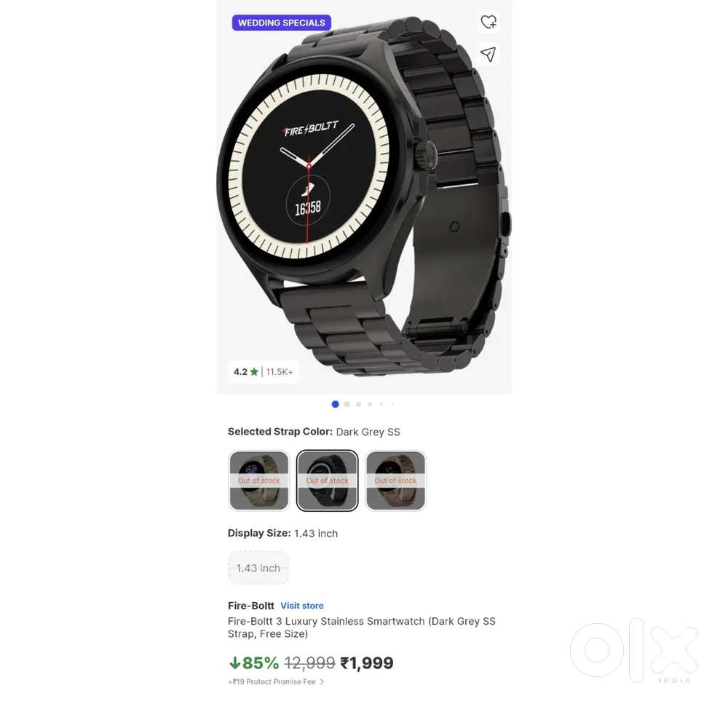Add the watch to wishlist heart icon
The image size is (728, 728).
click(x=488, y=22)
